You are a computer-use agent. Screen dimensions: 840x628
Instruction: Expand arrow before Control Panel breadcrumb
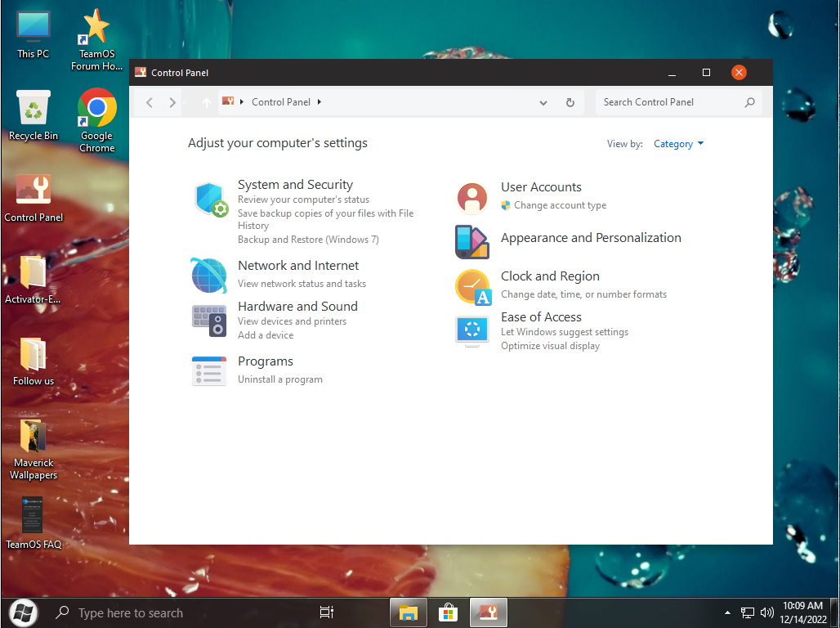(x=242, y=102)
